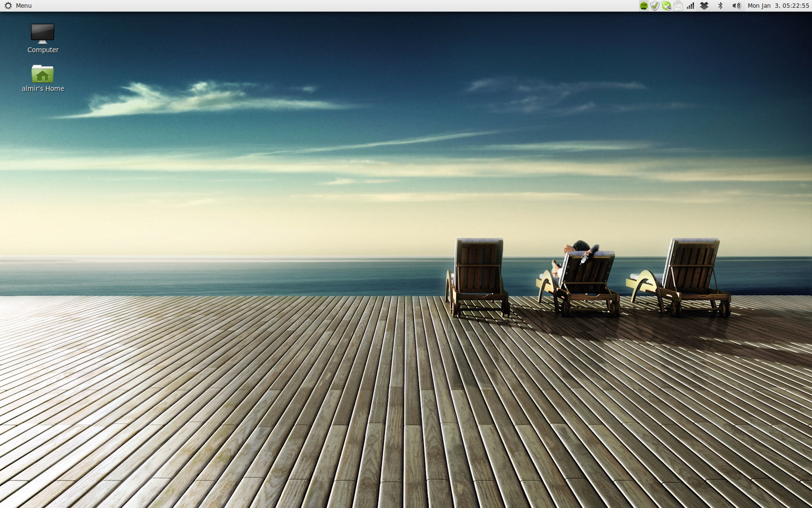Image resolution: width=812 pixels, height=508 pixels.
Task: Open almir's Home folder icon
Action: click(x=43, y=74)
